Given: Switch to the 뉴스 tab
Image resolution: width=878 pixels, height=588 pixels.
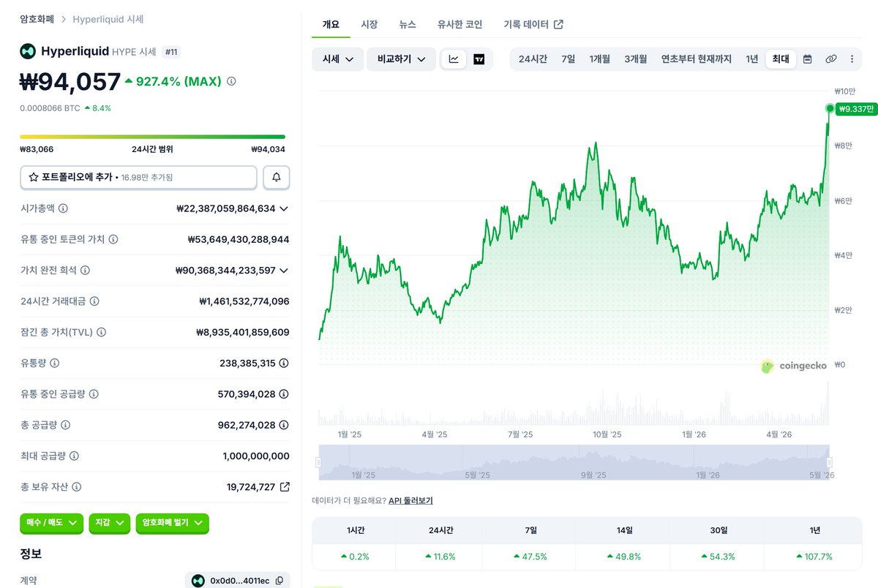Looking at the screenshot, I should 408,24.
